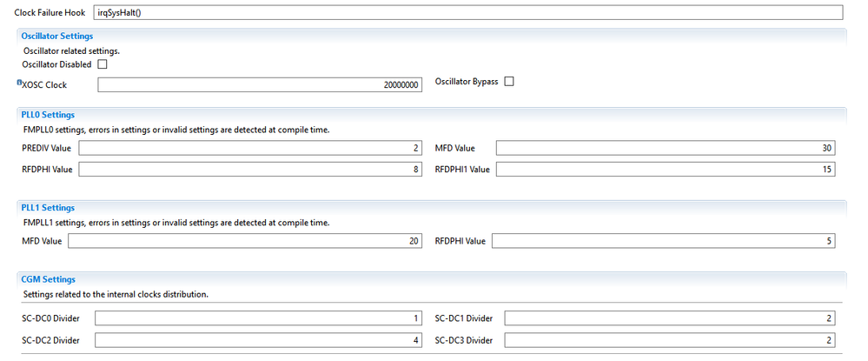Click the SC-DC3 Divider field
The width and height of the screenshot is (868, 361).
point(670,340)
